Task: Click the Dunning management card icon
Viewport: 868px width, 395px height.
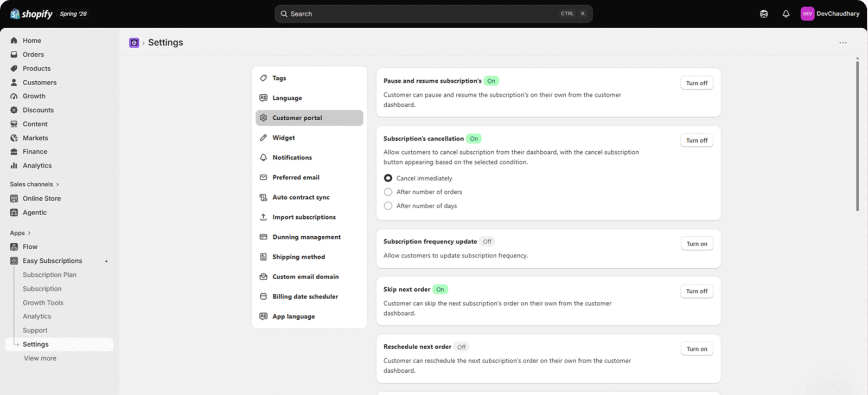Action: (263, 237)
